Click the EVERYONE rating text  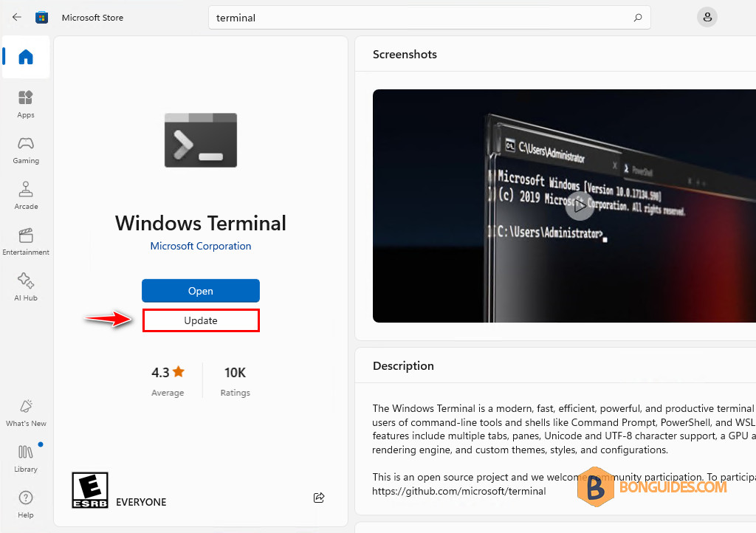[141, 502]
